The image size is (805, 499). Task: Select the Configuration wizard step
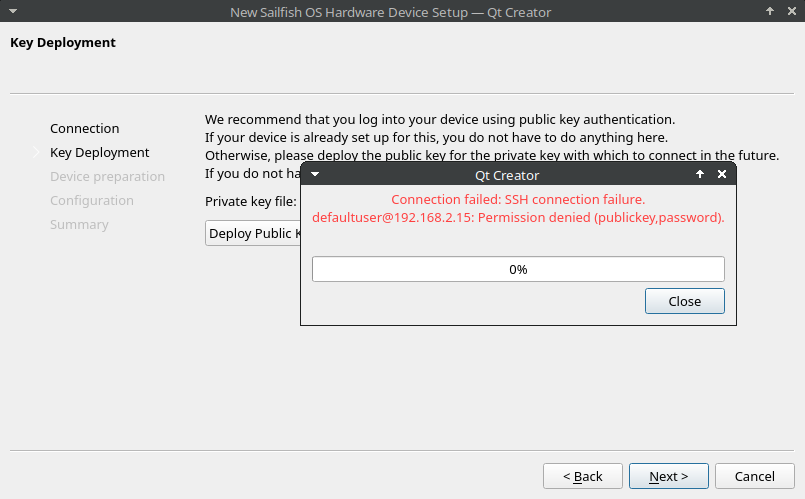91,200
